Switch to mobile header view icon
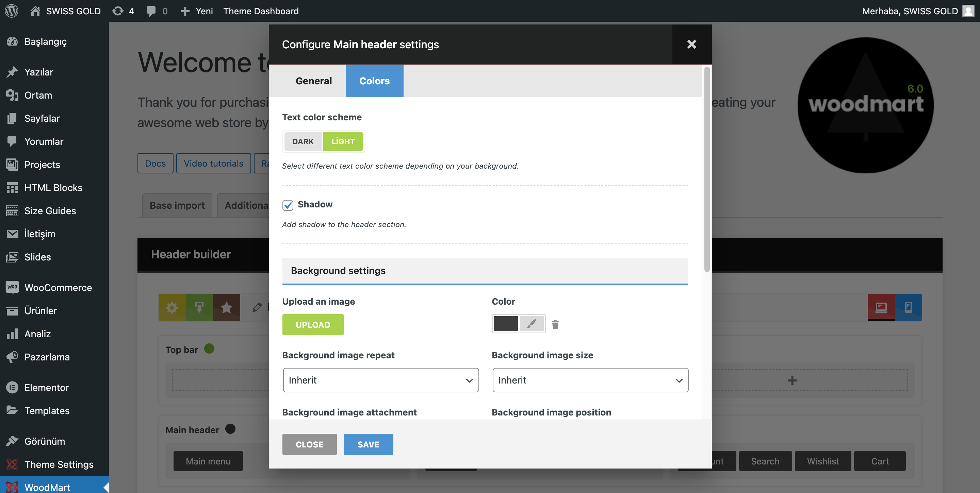Image resolution: width=980 pixels, height=493 pixels. [908, 307]
